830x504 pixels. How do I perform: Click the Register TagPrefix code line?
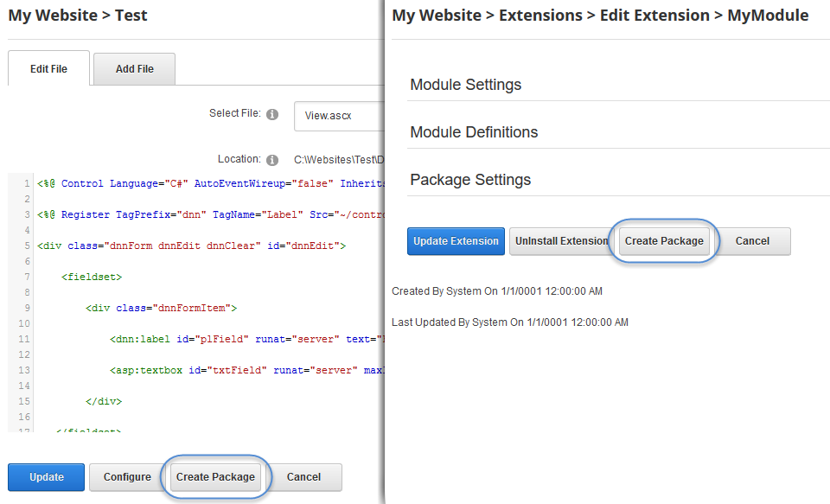pyautogui.click(x=207, y=214)
